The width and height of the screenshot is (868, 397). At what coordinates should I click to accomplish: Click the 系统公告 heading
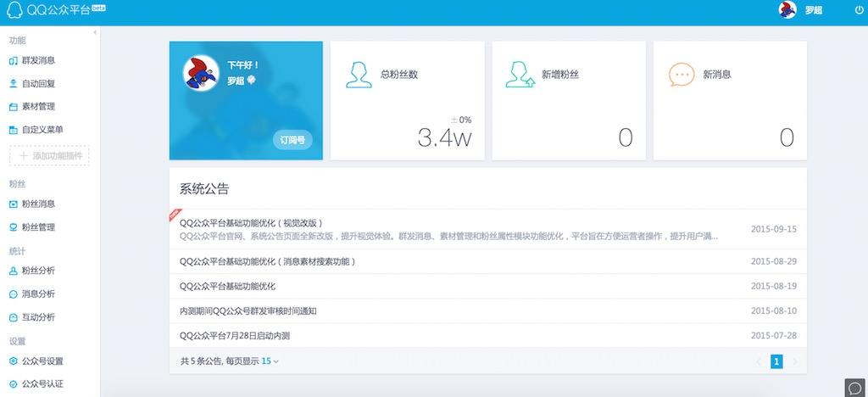click(204, 189)
